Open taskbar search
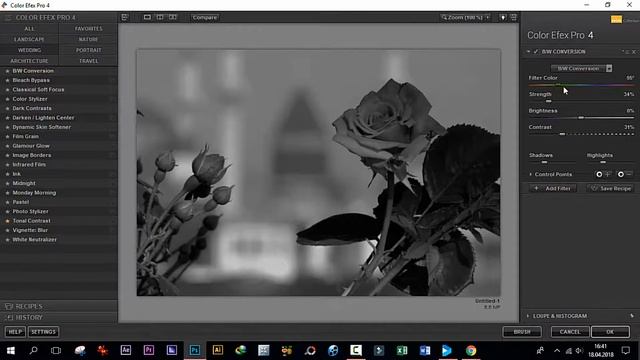The height and width of the screenshot is (360, 640). pyautogui.click(x=33, y=350)
